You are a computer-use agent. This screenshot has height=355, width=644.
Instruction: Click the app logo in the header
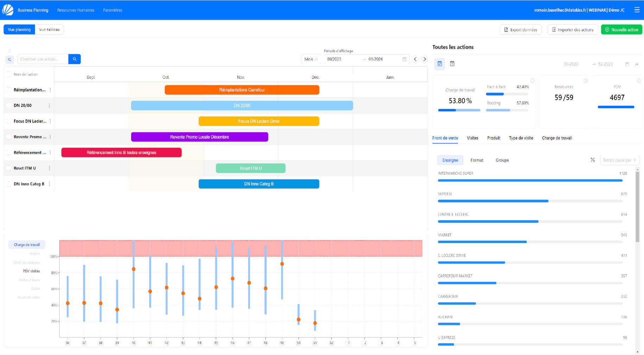(8, 10)
